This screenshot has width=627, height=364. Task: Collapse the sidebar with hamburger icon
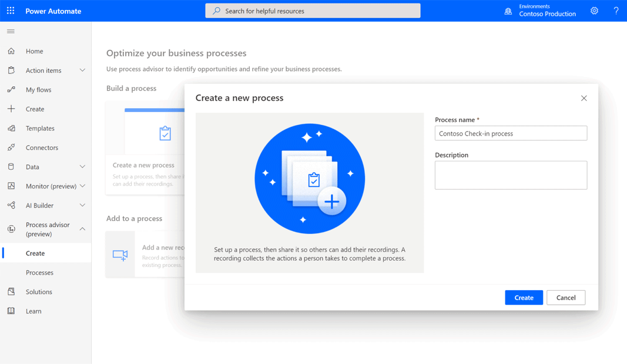[11, 31]
